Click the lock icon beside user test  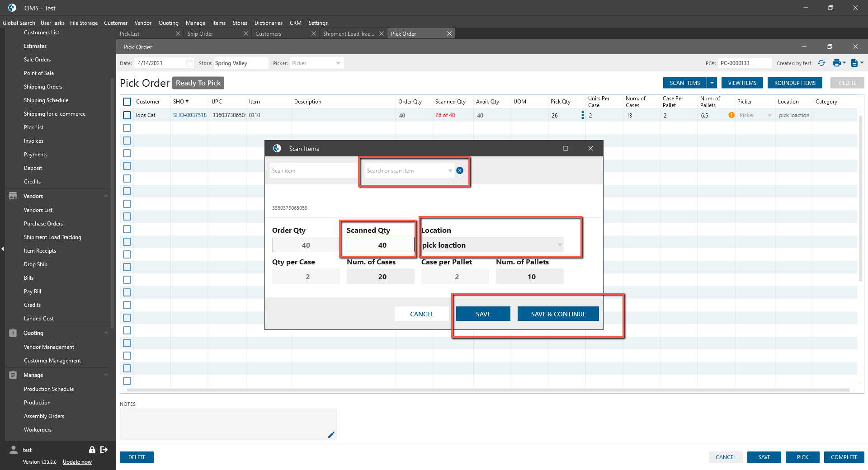click(x=92, y=450)
